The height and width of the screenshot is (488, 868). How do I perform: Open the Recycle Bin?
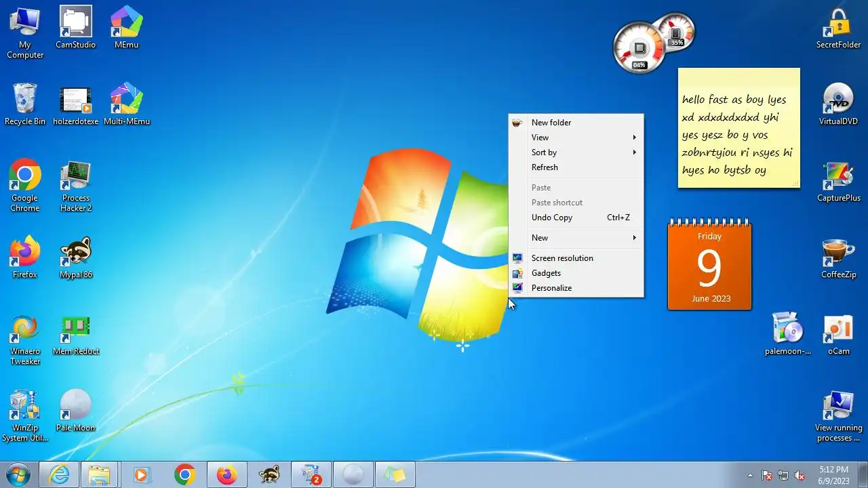25,105
